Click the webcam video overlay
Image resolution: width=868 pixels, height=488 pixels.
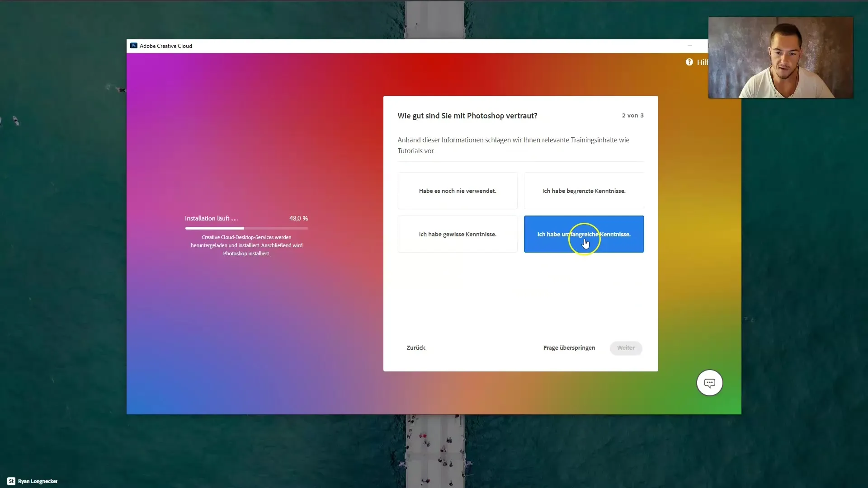pos(780,57)
